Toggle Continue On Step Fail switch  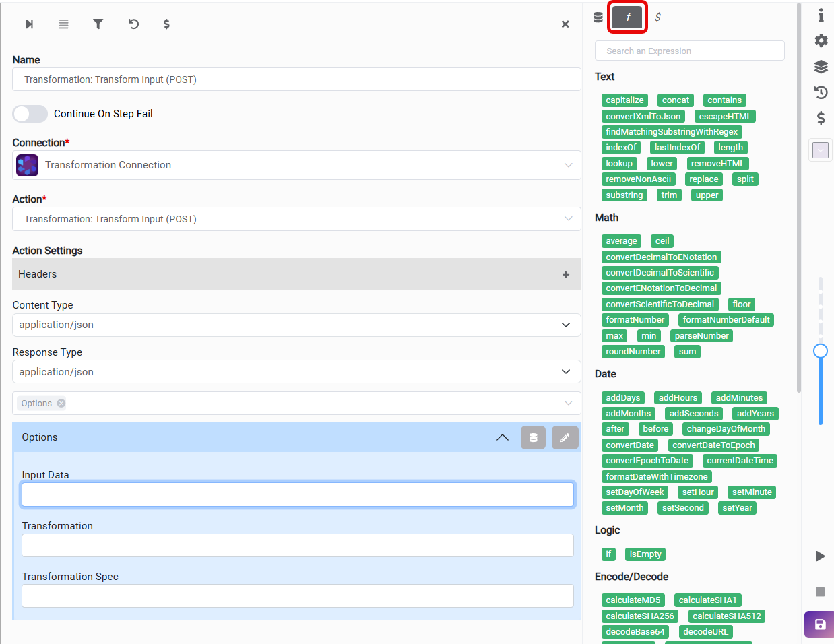pos(30,114)
